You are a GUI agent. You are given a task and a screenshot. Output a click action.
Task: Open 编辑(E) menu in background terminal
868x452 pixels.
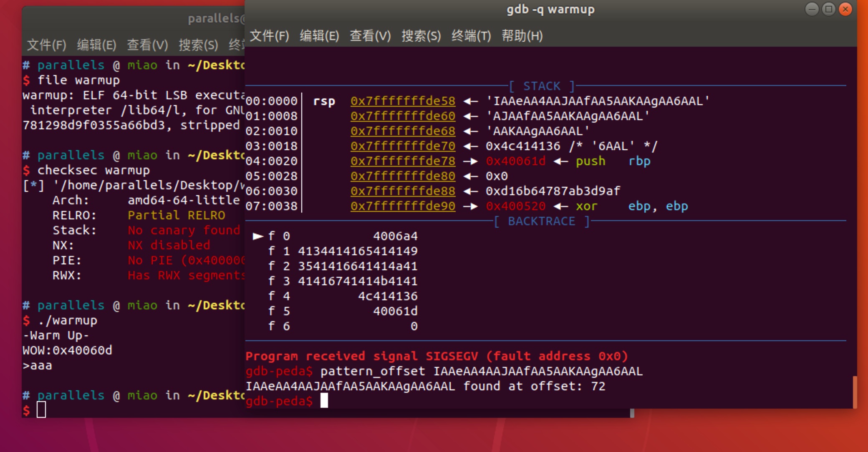[96, 45]
